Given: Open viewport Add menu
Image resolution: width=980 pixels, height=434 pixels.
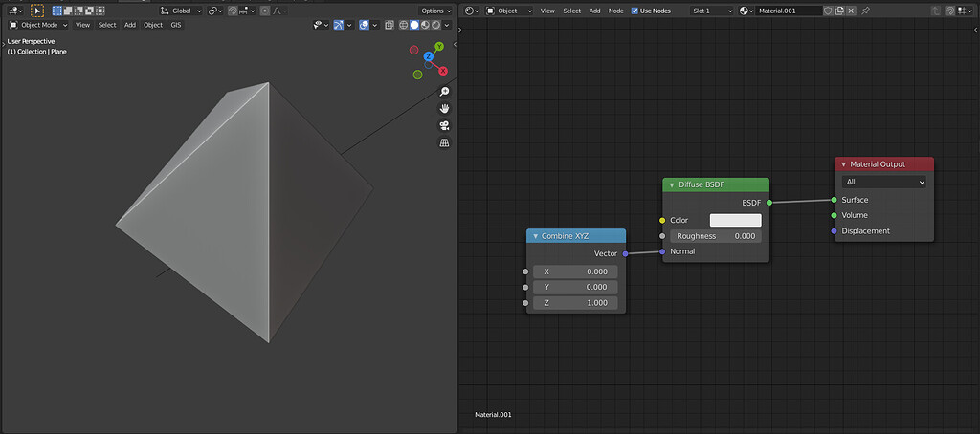Looking at the screenshot, I should pos(130,25).
